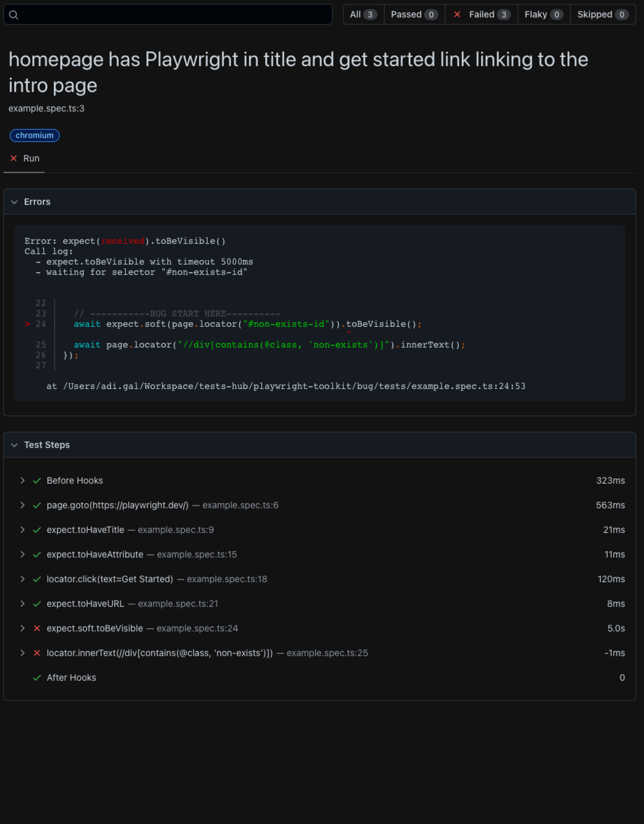Expand the Before Hooks step
Screen dimensions: 644x824
point(23,480)
